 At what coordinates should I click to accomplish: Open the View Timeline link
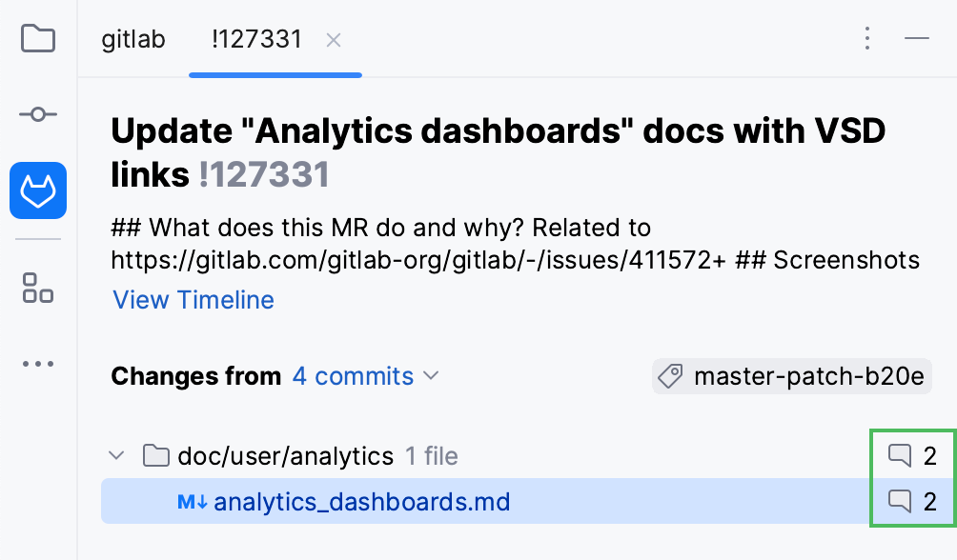click(193, 300)
